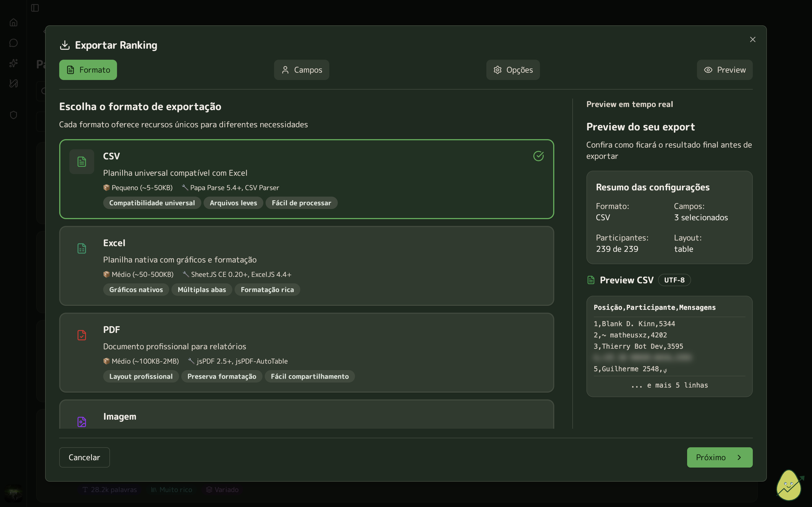Screen dimensions: 812x507
Task: Click the Compatibilidade universal tag
Action: click(x=152, y=203)
